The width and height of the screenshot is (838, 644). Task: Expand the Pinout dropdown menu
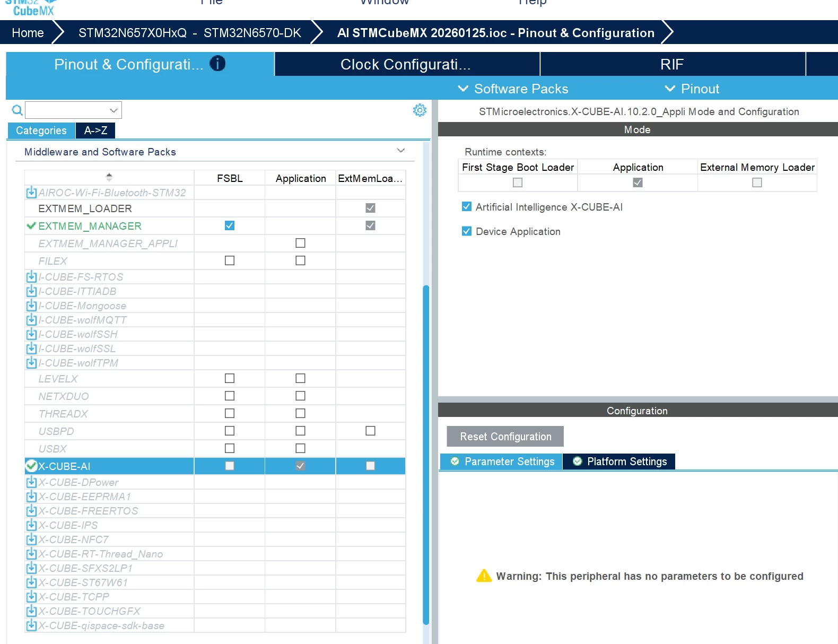coord(692,89)
